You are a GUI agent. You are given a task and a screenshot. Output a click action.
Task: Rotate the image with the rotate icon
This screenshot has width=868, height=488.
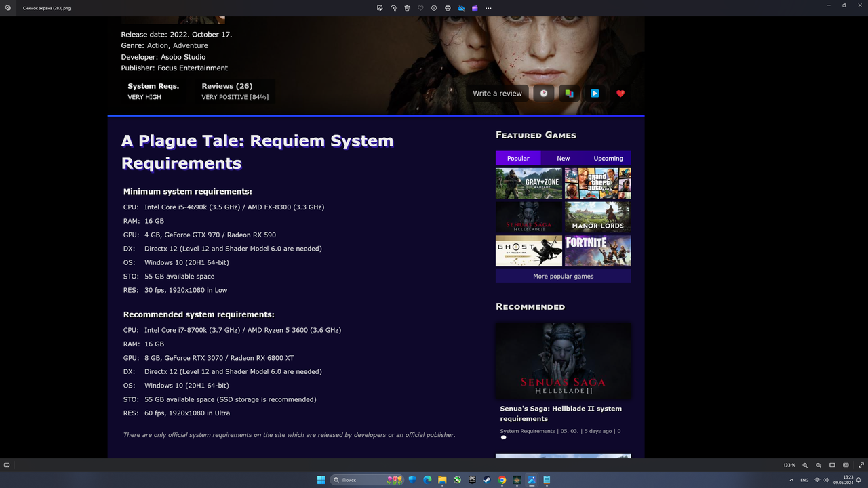393,8
